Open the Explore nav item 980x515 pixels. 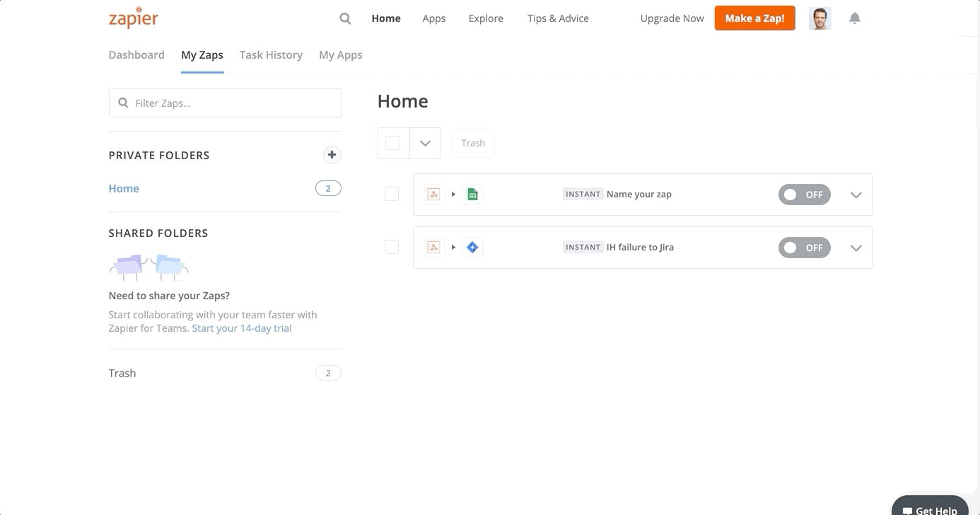coord(486,18)
